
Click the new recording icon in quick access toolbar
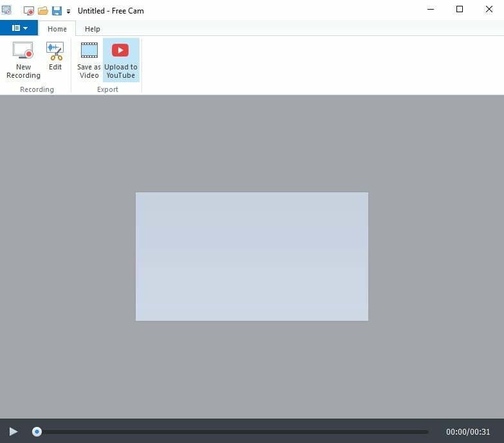(28, 10)
